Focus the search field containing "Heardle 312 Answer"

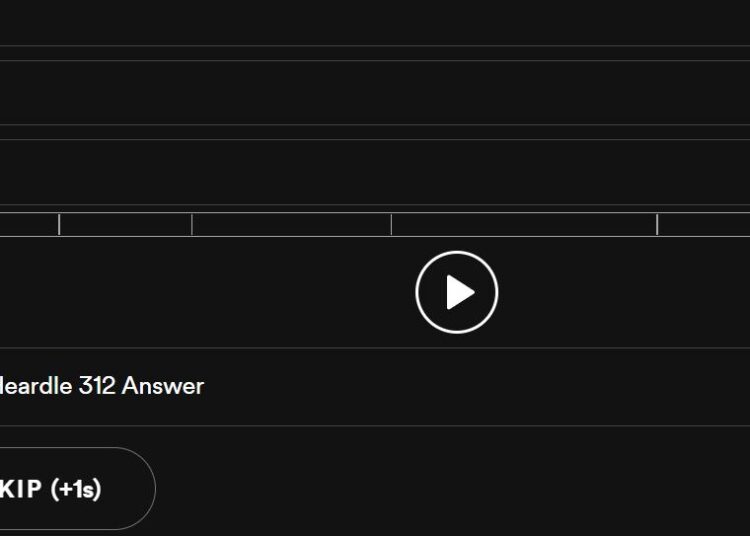coord(375,386)
